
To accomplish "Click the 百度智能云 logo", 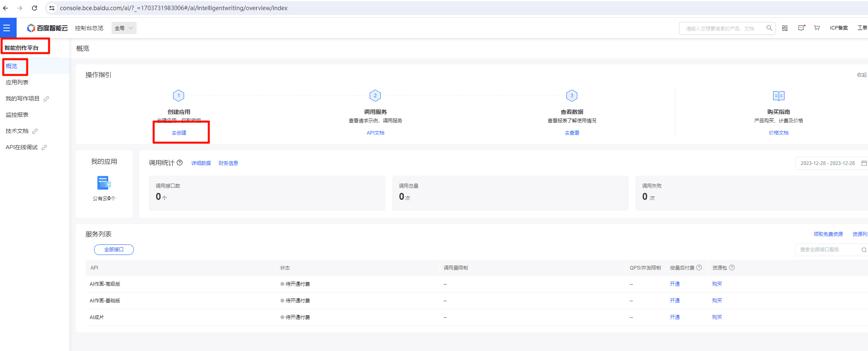I will point(47,28).
